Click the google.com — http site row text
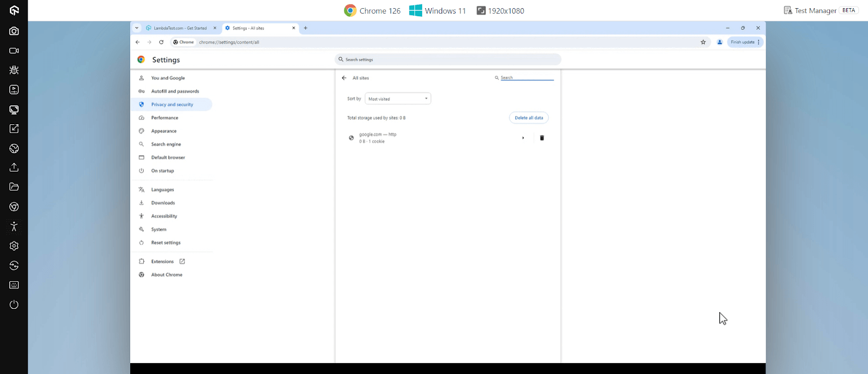 tap(378, 135)
